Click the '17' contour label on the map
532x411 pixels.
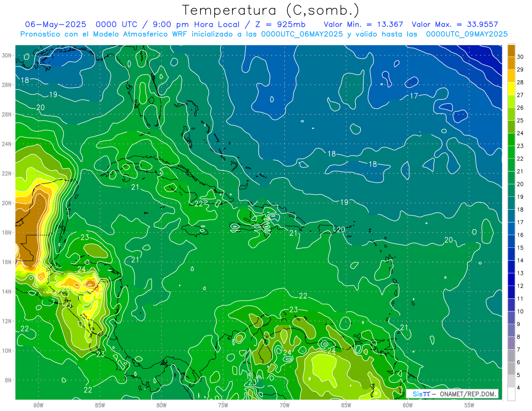[414, 96]
